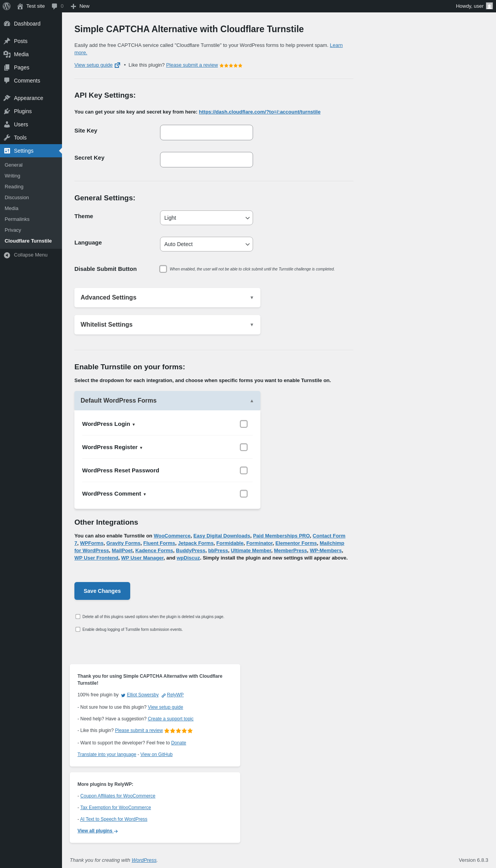The height and width of the screenshot is (868, 496).
Task: Click the Collapse Menu arrow icon
Action: pyautogui.click(x=7, y=255)
